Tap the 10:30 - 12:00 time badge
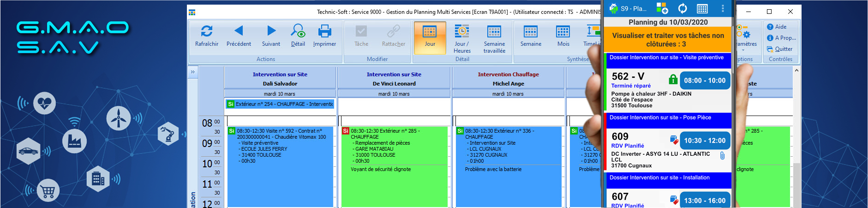This screenshot has width=868, height=208. coord(705,141)
